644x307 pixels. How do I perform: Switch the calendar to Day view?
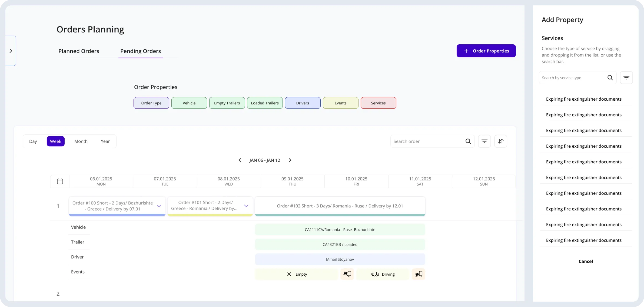pos(33,141)
